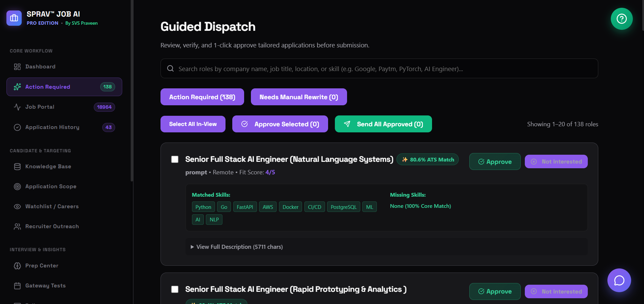
Task: Click the Go matched skill tag
Action: tap(224, 207)
